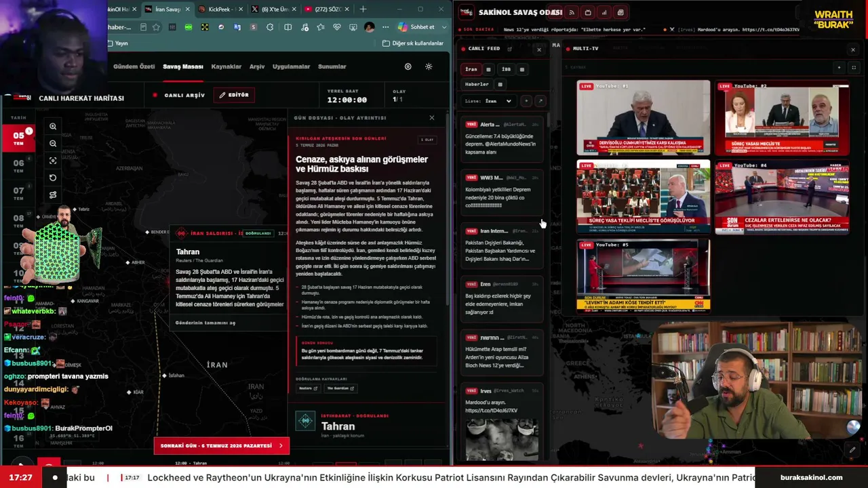868x488 pixels.
Task: Expand the Sohbet et chevron menu
Action: pos(445,27)
